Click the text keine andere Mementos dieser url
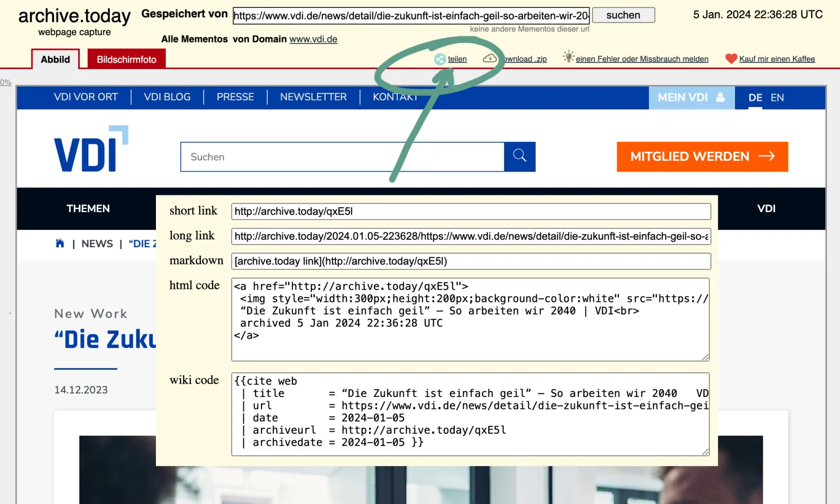Screen dimensions: 840x504 click(530, 29)
